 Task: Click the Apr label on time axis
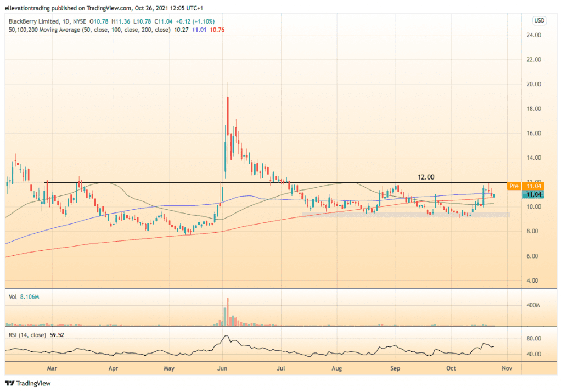pyautogui.click(x=113, y=368)
